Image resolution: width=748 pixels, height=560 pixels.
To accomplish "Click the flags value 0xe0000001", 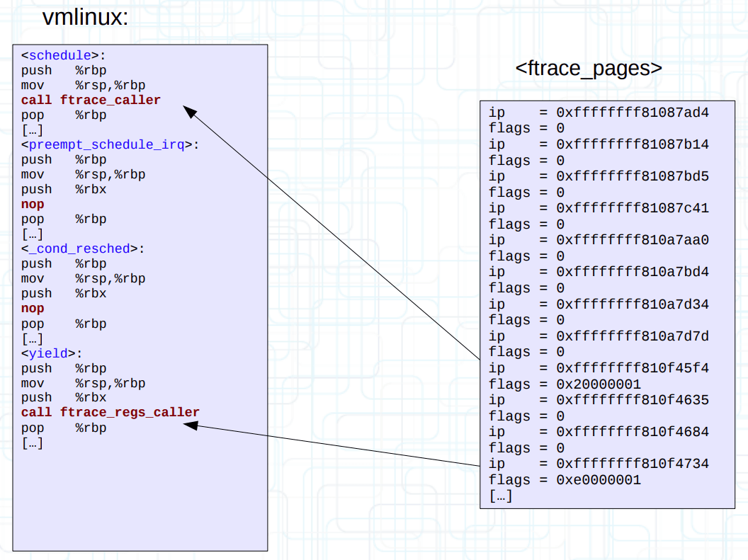I will coord(599,480).
